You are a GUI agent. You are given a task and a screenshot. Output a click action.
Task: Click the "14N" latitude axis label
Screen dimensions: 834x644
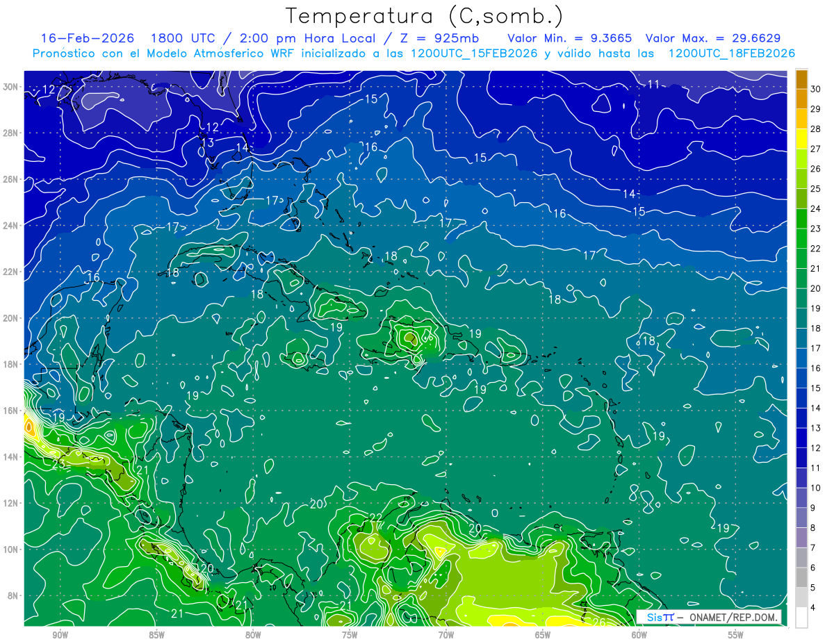tap(10, 457)
